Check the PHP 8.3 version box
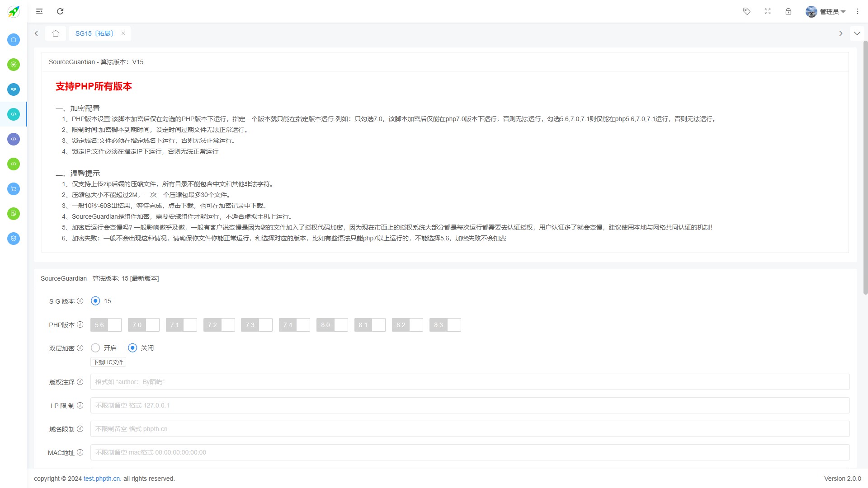The image size is (868, 488). (x=455, y=324)
